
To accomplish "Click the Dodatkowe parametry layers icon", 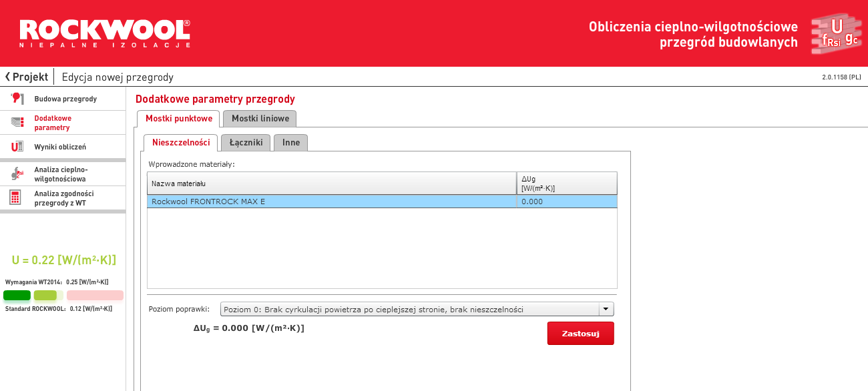I will click(17, 123).
